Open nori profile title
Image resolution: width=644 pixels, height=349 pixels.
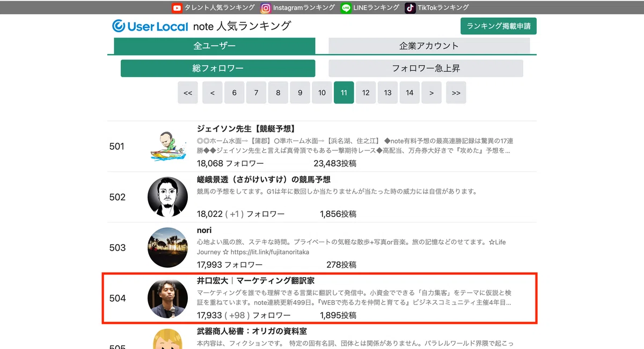point(204,230)
